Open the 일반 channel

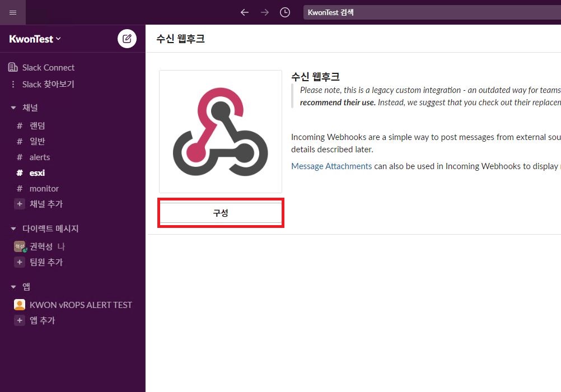click(x=37, y=142)
